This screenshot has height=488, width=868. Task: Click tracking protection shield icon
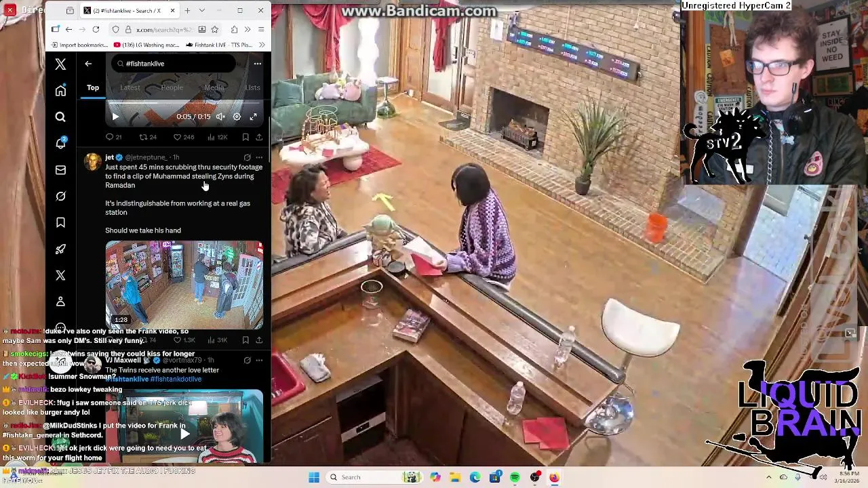116,29
